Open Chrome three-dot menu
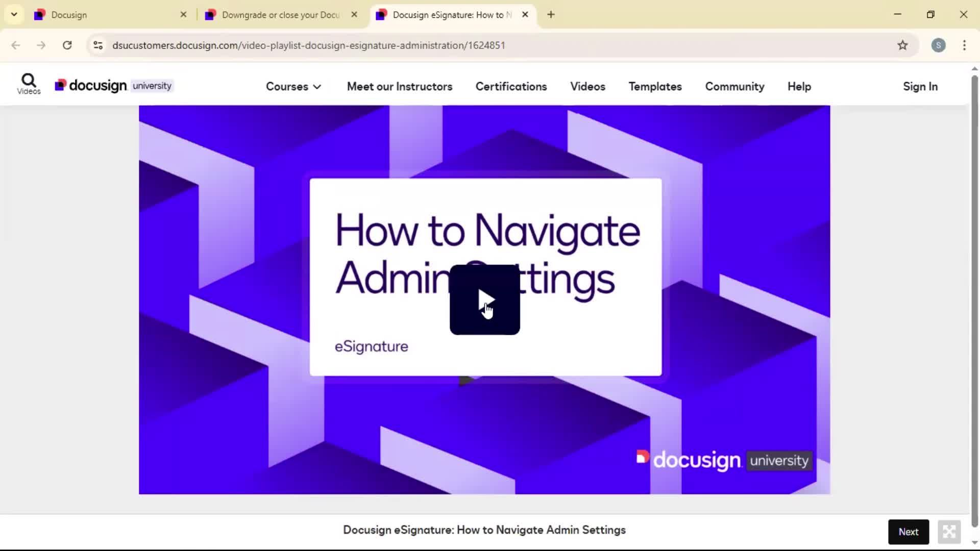The image size is (980, 551). click(964, 45)
